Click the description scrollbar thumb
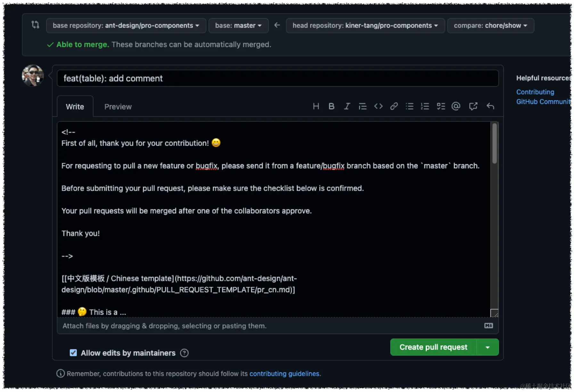Image resolution: width=574 pixels, height=392 pixels. [495, 143]
